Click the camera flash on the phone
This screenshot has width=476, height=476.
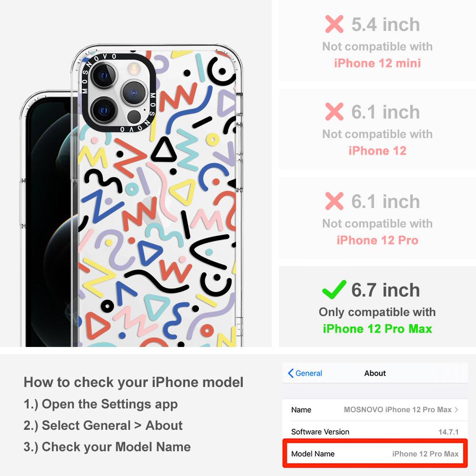point(134,69)
